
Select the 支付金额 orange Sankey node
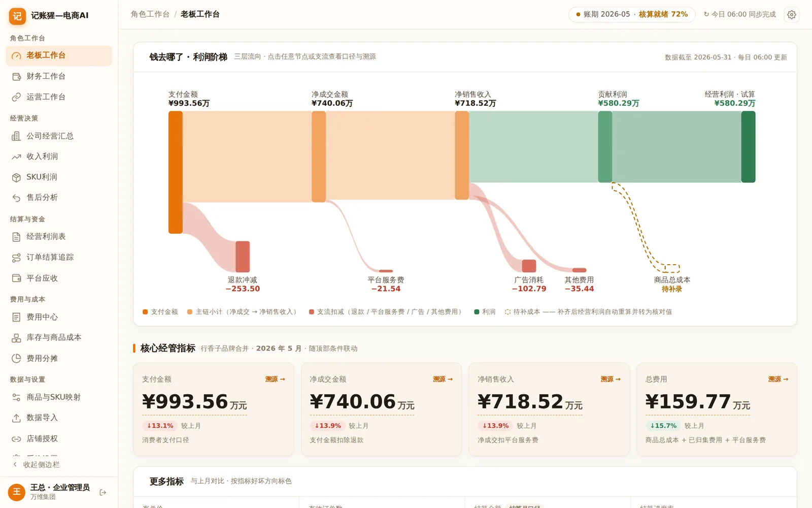(176, 172)
